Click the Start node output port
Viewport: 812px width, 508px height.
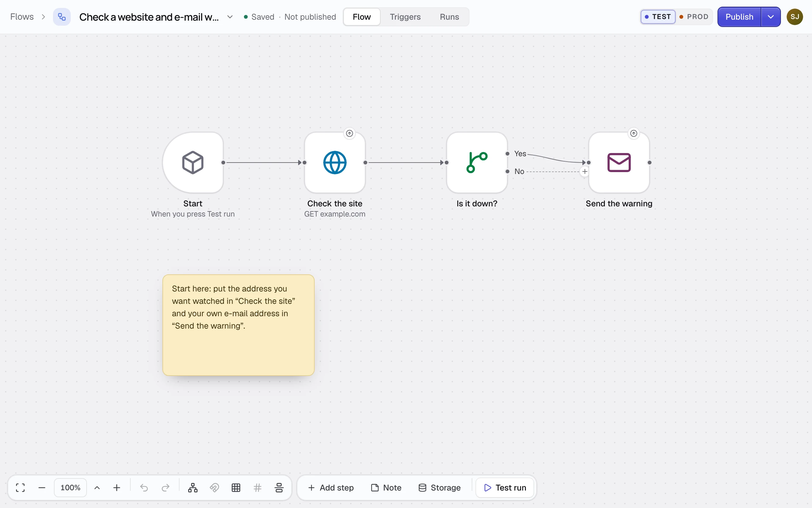pyautogui.click(x=224, y=163)
